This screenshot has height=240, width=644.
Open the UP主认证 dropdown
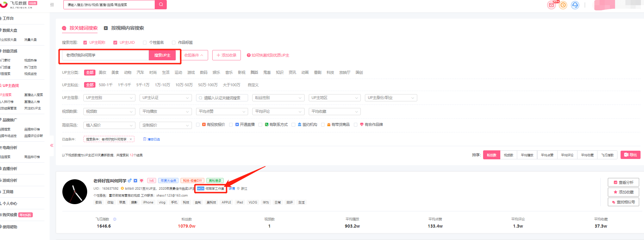(x=166, y=98)
